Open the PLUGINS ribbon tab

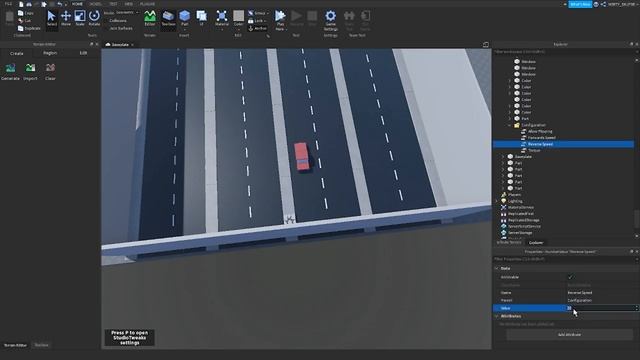point(147,4)
